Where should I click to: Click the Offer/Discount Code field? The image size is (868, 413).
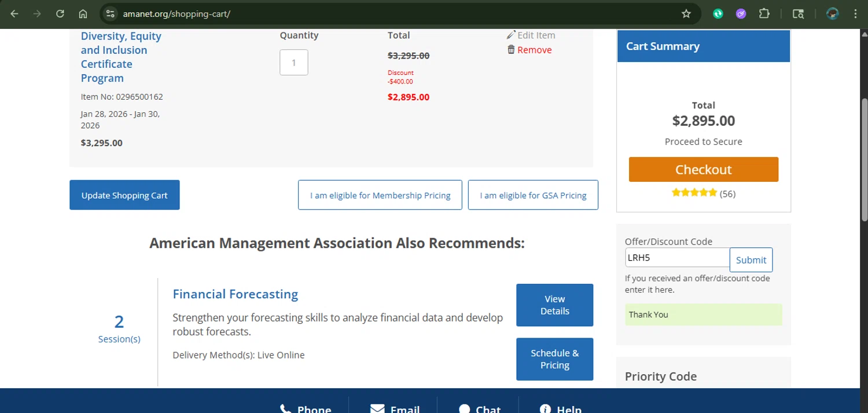pyautogui.click(x=677, y=258)
